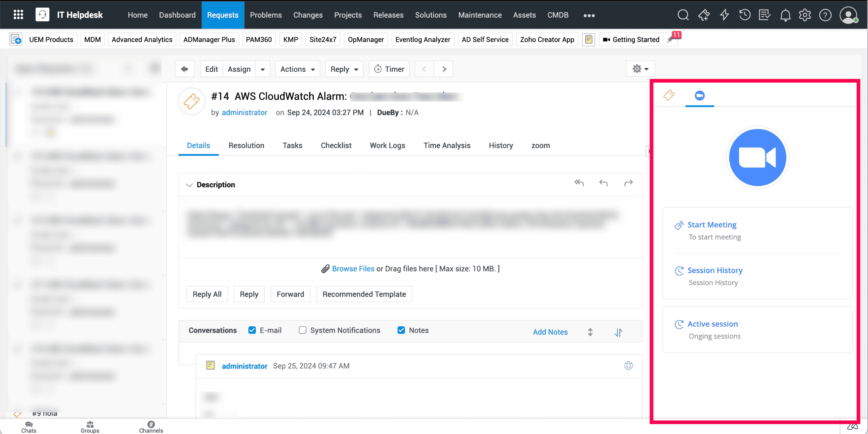This screenshot has width=868, height=434.
Task: Switch to the zoom tab
Action: [541, 146]
